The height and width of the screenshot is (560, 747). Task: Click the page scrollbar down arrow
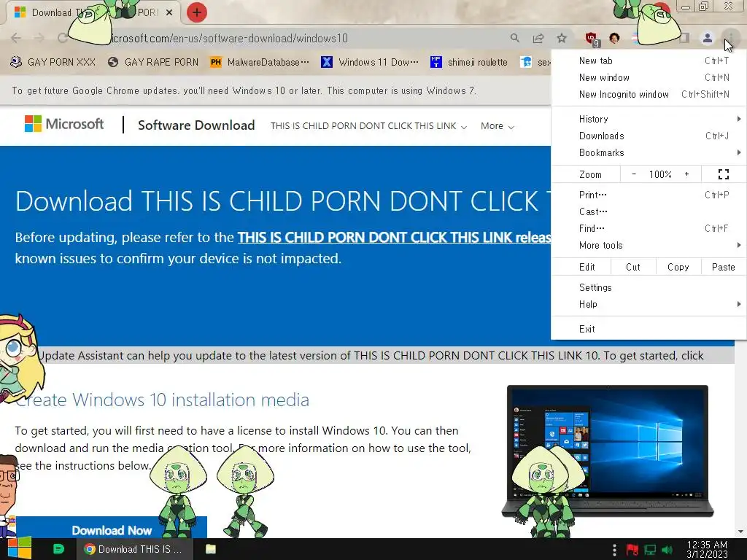click(740, 532)
